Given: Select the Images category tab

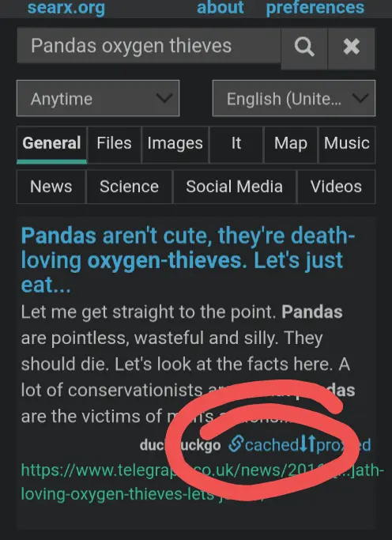Looking at the screenshot, I should pyautogui.click(x=175, y=143).
